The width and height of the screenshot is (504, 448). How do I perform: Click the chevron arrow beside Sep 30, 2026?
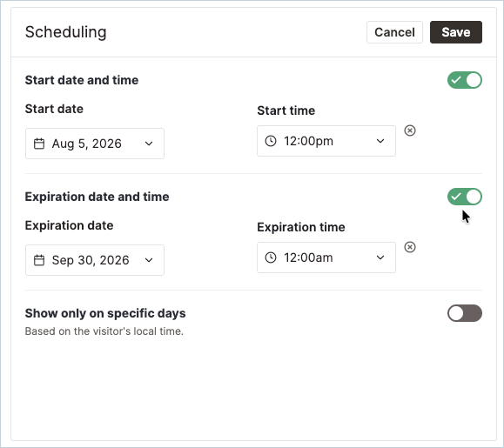pos(149,260)
